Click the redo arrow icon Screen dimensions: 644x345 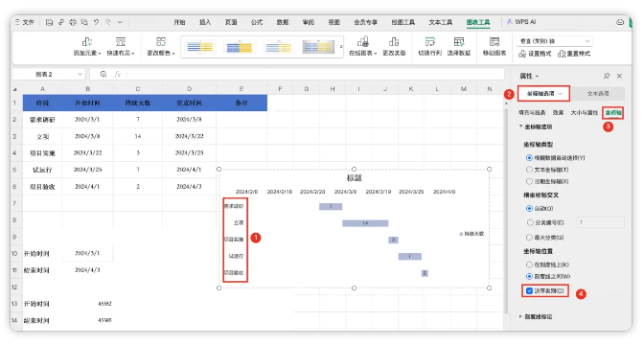pos(108,22)
